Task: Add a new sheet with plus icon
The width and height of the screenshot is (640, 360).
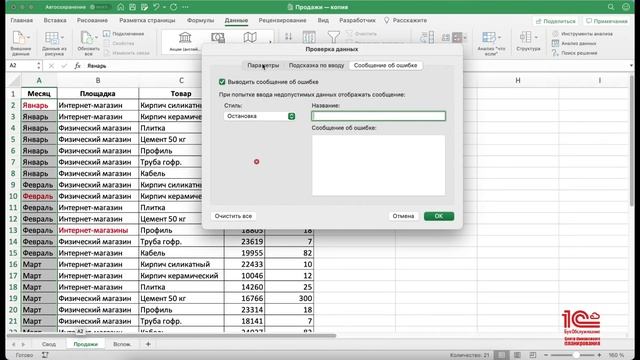Action: coord(148,344)
